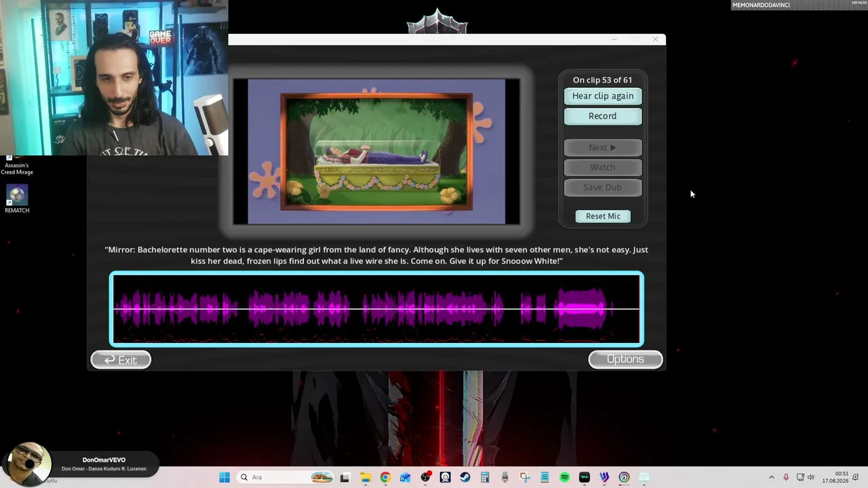This screenshot has height=488, width=868.
Task: Click the greyed-out Save Dub button
Action: [x=603, y=187]
